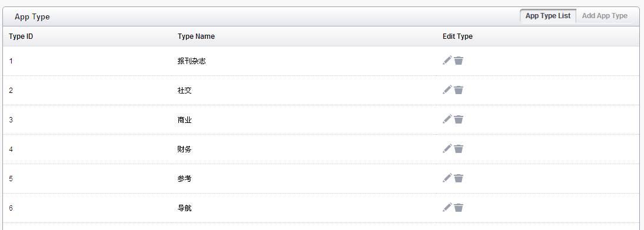Click the pencil edit icon for 报刊杂志
Image resolution: width=644 pixels, height=230 pixels.
[447, 61]
